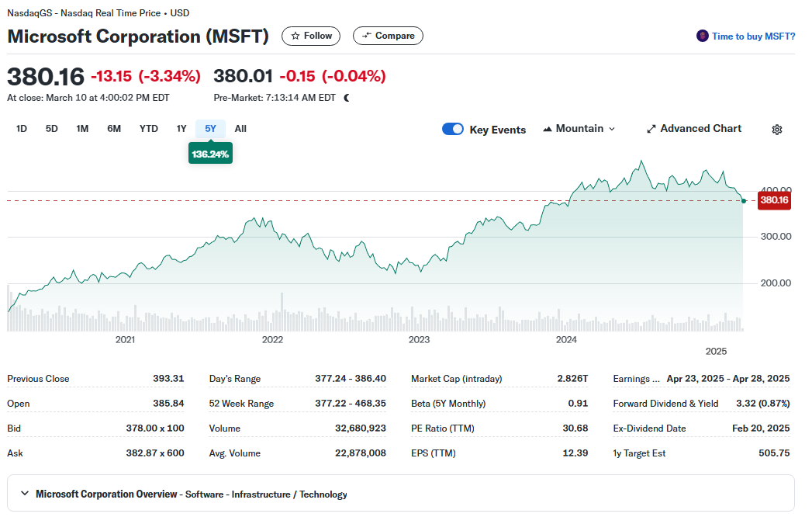The height and width of the screenshot is (517, 812).
Task: Click the mountain chart type icon
Action: 548,129
